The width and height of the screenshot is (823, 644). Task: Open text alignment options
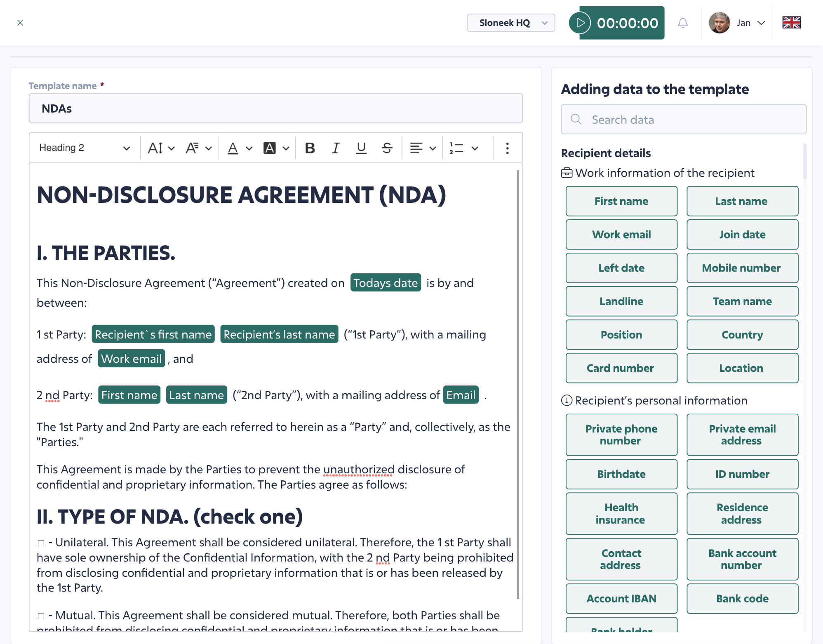coord(416,148)
